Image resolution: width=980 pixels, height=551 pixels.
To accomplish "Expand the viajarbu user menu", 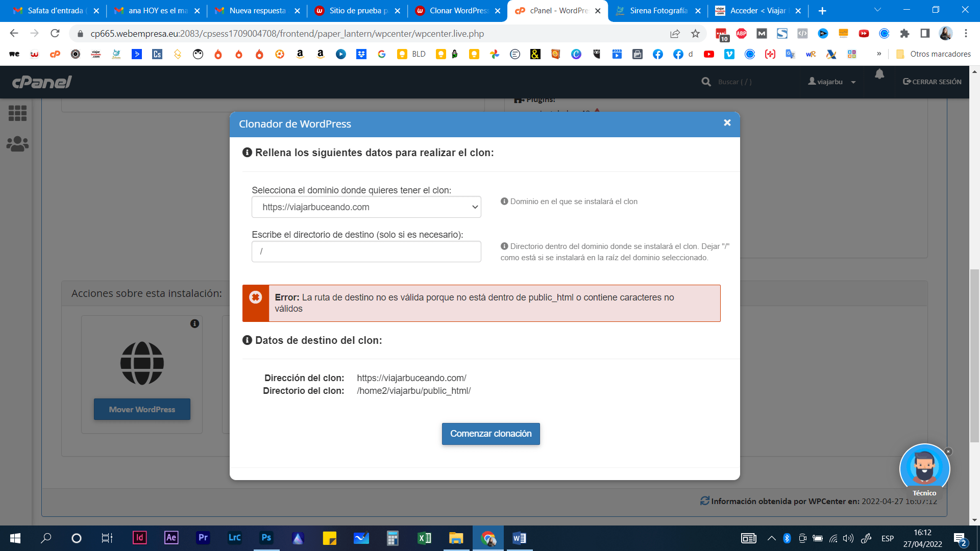I will tap(831, 82).
